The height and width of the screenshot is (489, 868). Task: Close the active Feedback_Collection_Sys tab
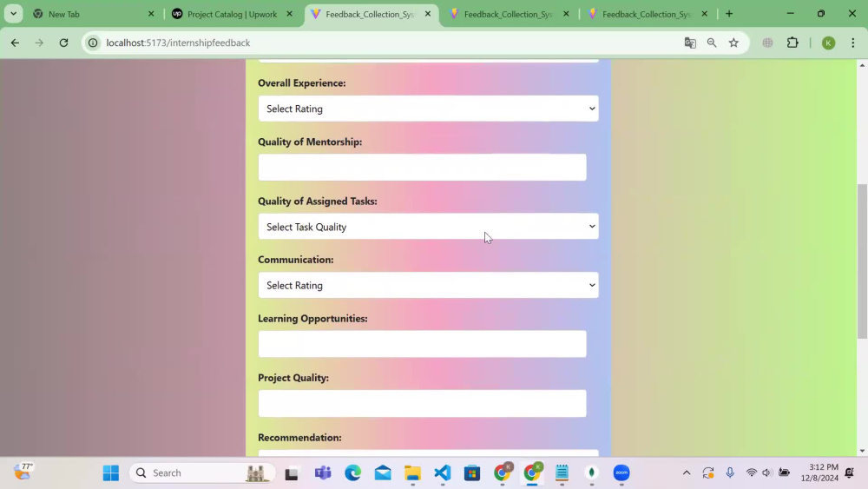427,14
